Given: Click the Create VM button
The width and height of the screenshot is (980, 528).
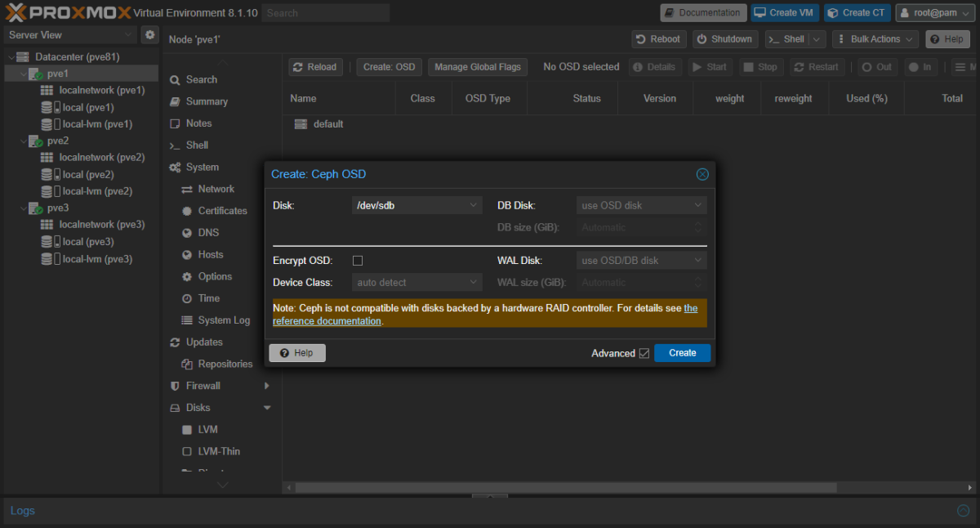Looking at the screenshot, I should [x=786, y=12].
